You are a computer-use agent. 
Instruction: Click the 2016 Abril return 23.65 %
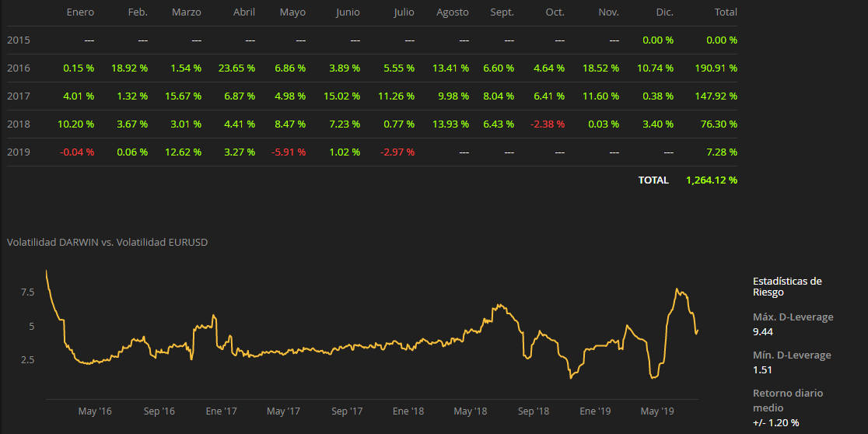pos(237,68)
